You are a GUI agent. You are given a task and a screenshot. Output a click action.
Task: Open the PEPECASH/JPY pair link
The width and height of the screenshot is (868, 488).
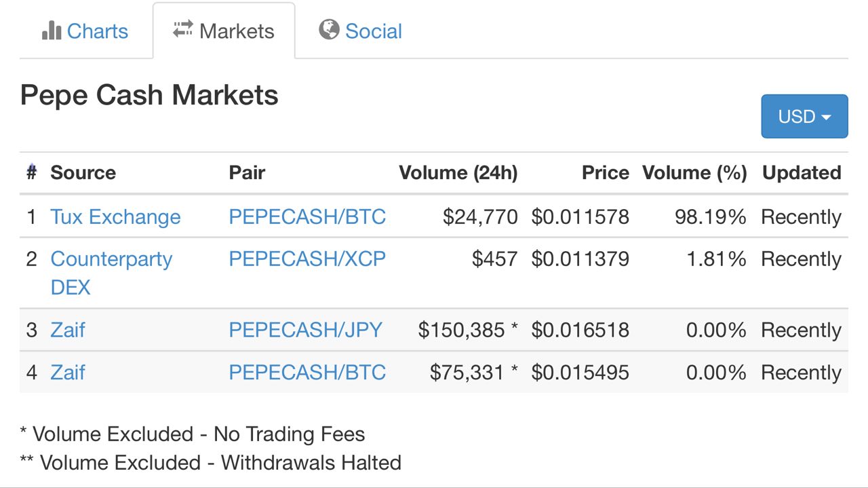[305, 330]
